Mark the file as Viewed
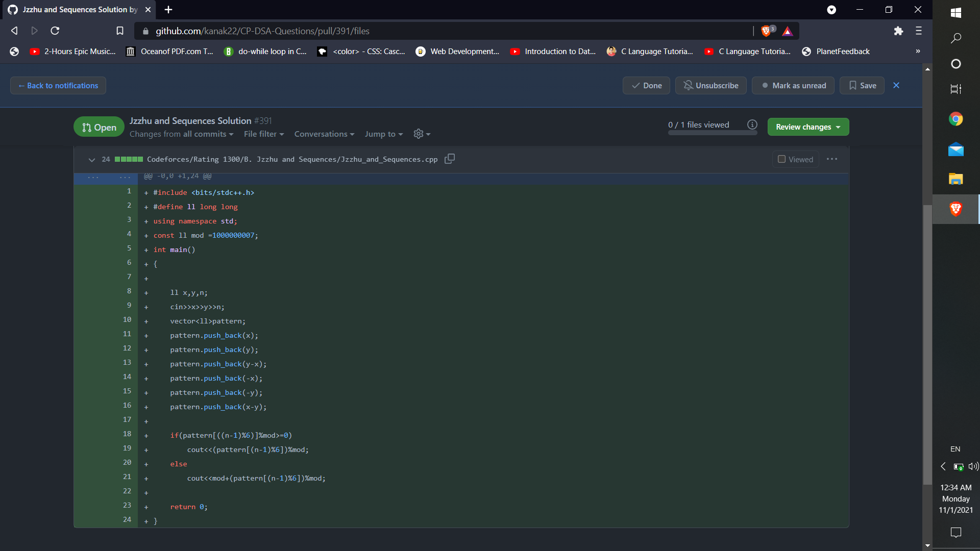 795,159
